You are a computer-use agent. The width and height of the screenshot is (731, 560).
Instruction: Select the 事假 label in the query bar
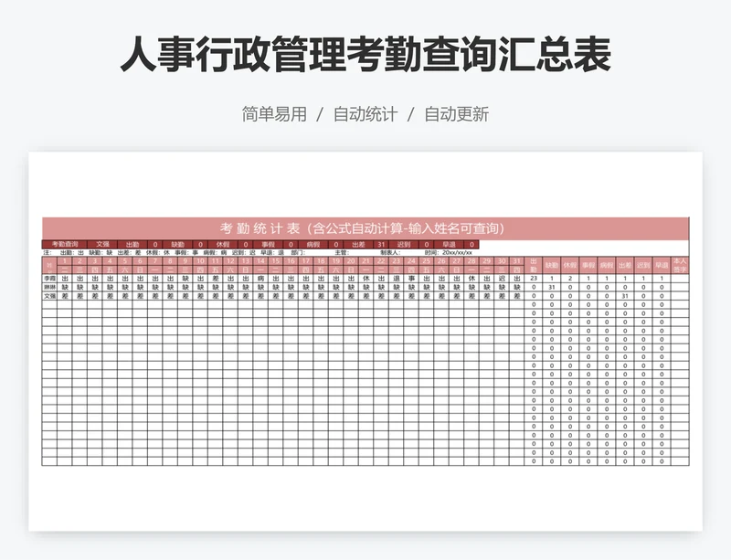268,244
